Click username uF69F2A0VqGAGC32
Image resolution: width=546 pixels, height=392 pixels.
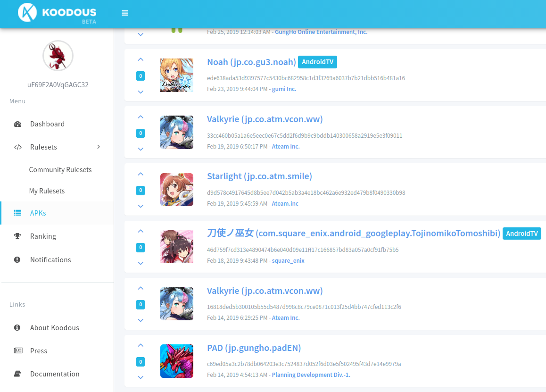58,84
